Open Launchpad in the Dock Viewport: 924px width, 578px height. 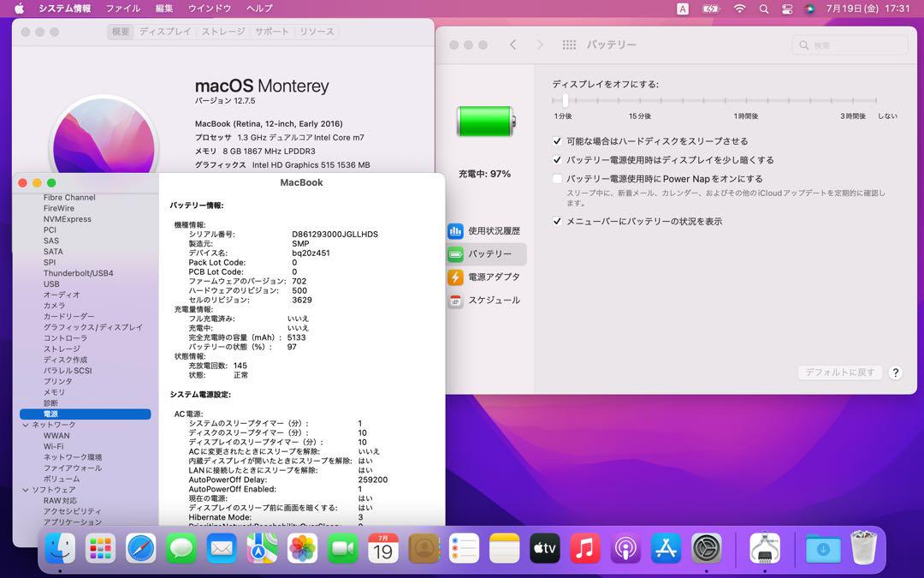coord(101,549)
